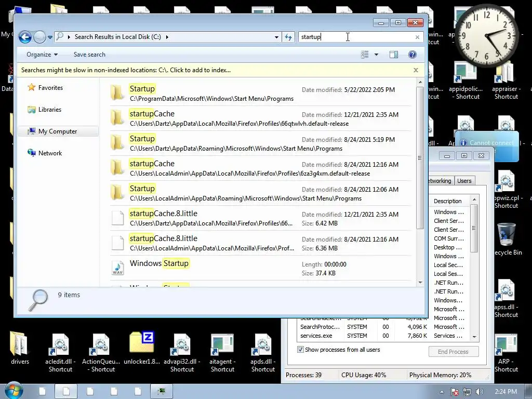This screenshot has height=399, width=532.
Task: Click the Forward navigation arrow in Explorer
Action: (39, 37)
